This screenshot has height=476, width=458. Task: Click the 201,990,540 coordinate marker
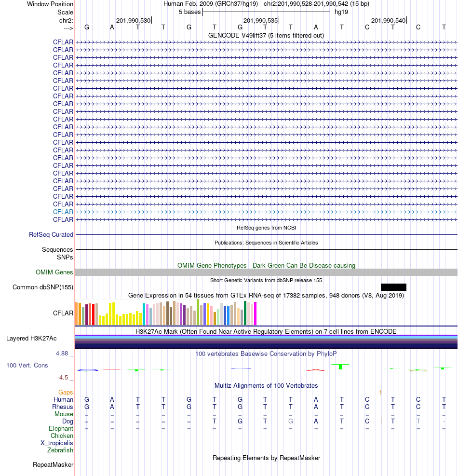point(389,20)
